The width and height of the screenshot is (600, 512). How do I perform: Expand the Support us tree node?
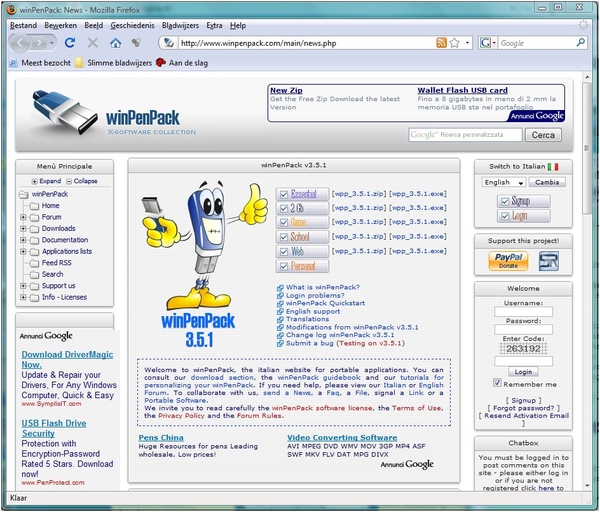pos(23,286)
